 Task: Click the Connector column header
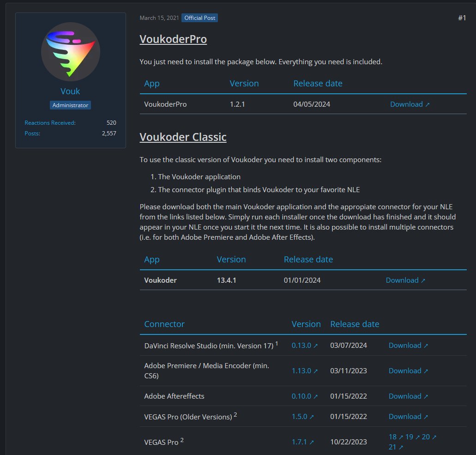(x=164, y=324)
